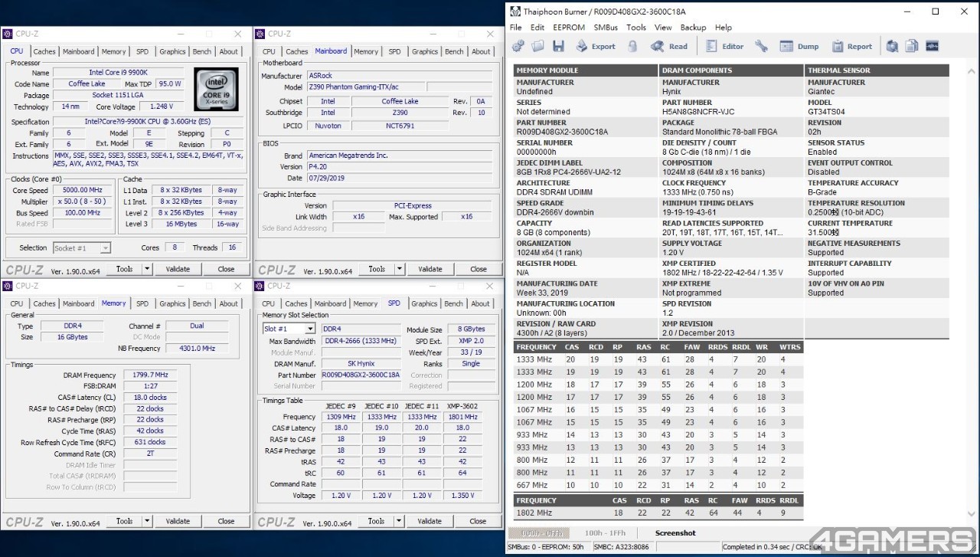Image resolution: width=980 pixels, height=557 pixels.
Task: Click Export in the Thaiphoon Burner toolbar
Action: click(595, 46)
